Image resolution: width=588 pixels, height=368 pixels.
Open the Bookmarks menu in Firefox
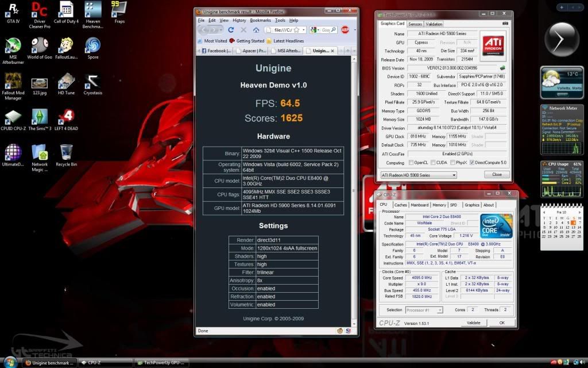coord(260,20)
